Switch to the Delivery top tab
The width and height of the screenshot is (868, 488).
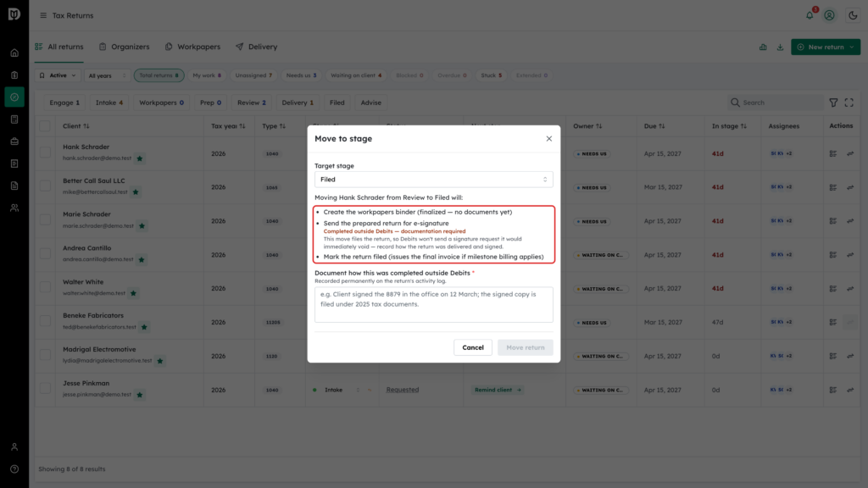(256, 47)
